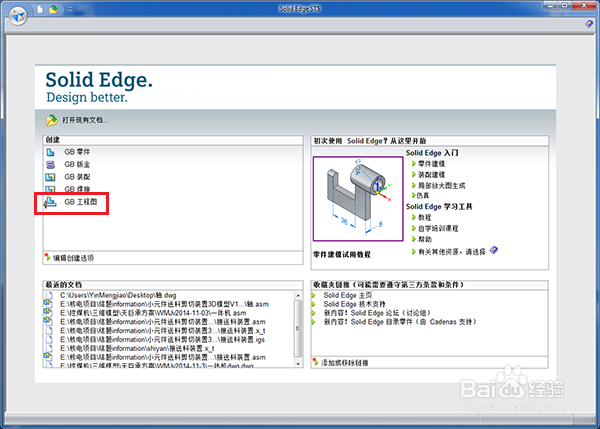The image size is (600, 429).
Task: Open the Solid Edge 技术支持 link
Action: pos(354,304)
